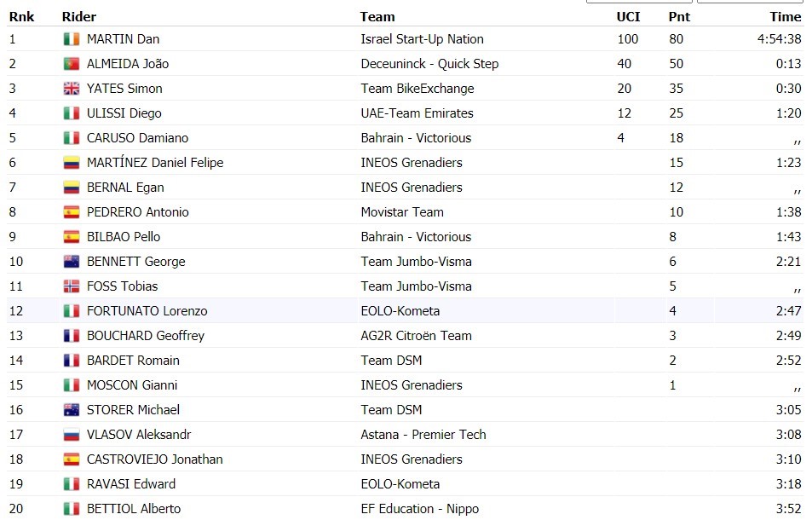Click the Russian flag beside VLASOV Aleksandr
Viewport: 812px width, 520px height.
(x=72, y=435)
